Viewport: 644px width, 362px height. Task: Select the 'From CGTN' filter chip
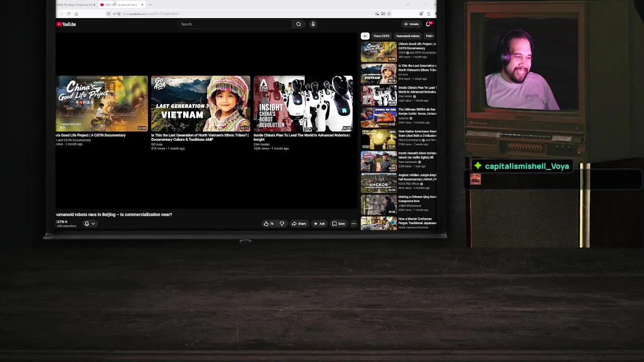[x=381, y=36]
